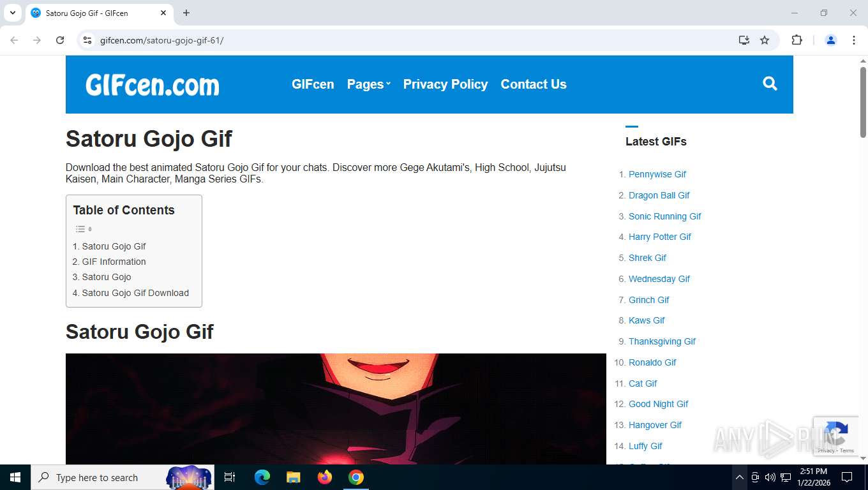This screenshot has height=490, width=868.
Task: Open the Good Night Gif link
Action: pyautogui.click(x=659, y=404)
